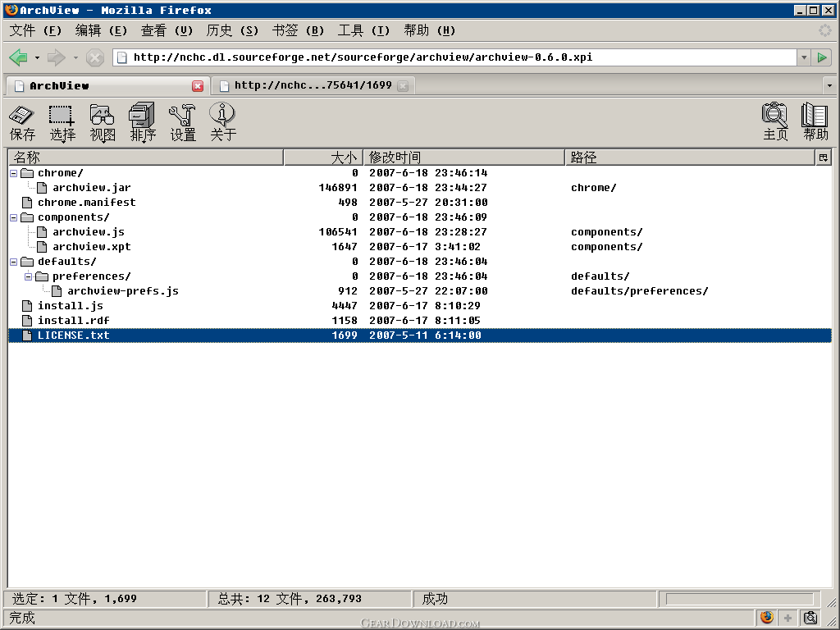Image resolution: width=840 pixels, height=630 pixels.
Task: Click the components/ folder icon
Action: (x=27, y=217)
